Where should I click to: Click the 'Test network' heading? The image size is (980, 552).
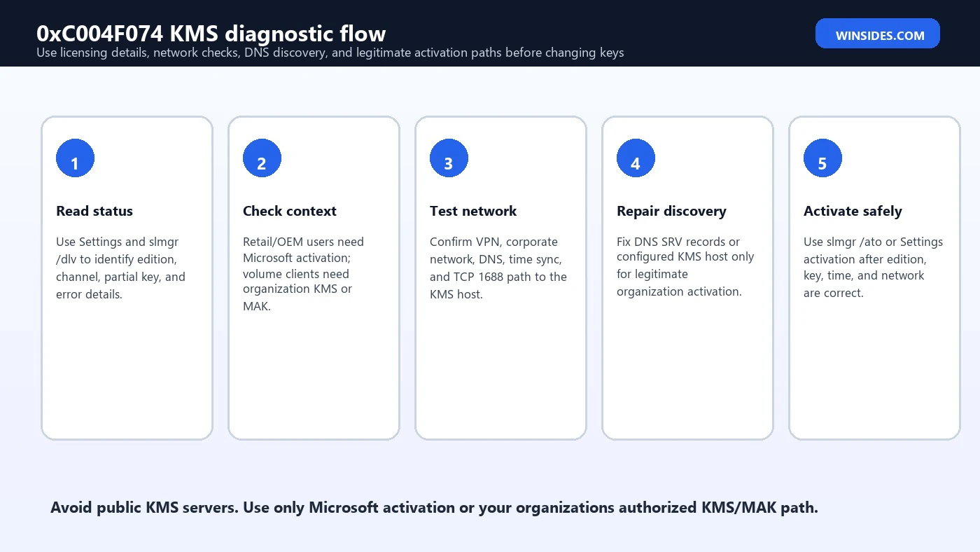[x=473, y=211]
